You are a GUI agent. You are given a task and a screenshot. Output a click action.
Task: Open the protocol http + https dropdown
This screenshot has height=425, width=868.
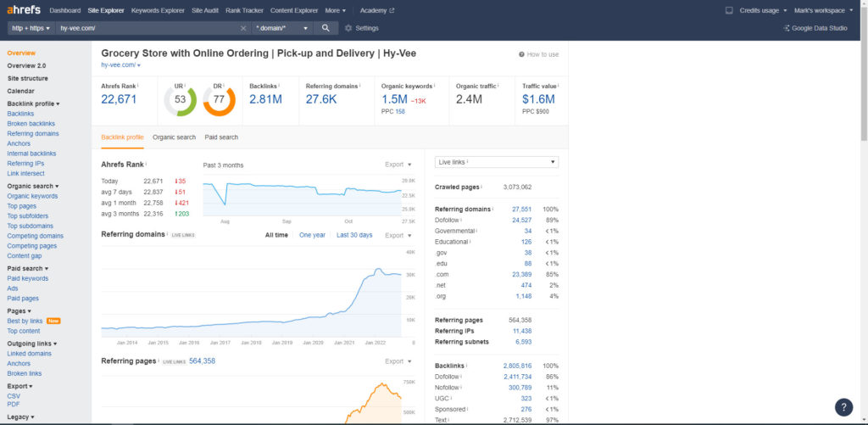tap(31, 28)
